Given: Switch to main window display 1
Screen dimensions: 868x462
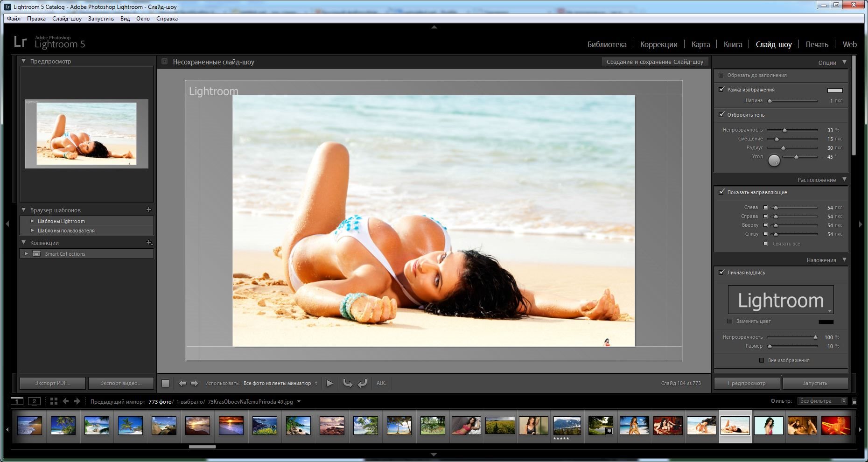Looking at the screenshot, I should coord(17,401).
